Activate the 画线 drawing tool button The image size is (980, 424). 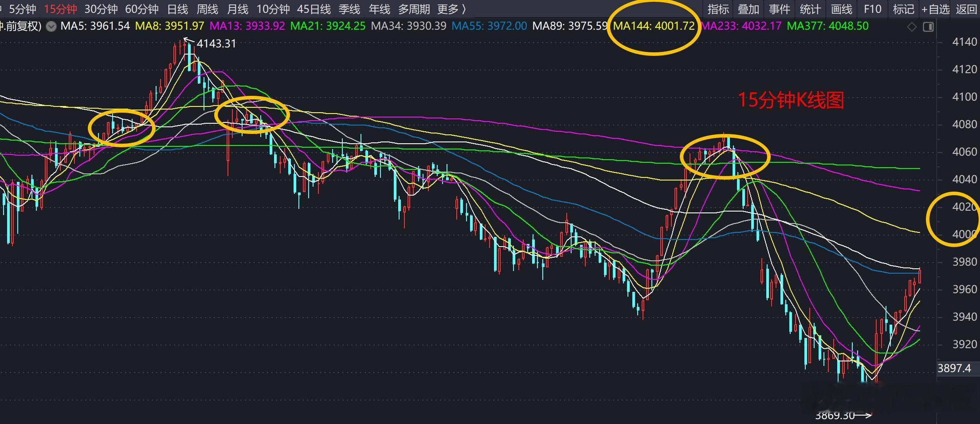pos(842,9)
